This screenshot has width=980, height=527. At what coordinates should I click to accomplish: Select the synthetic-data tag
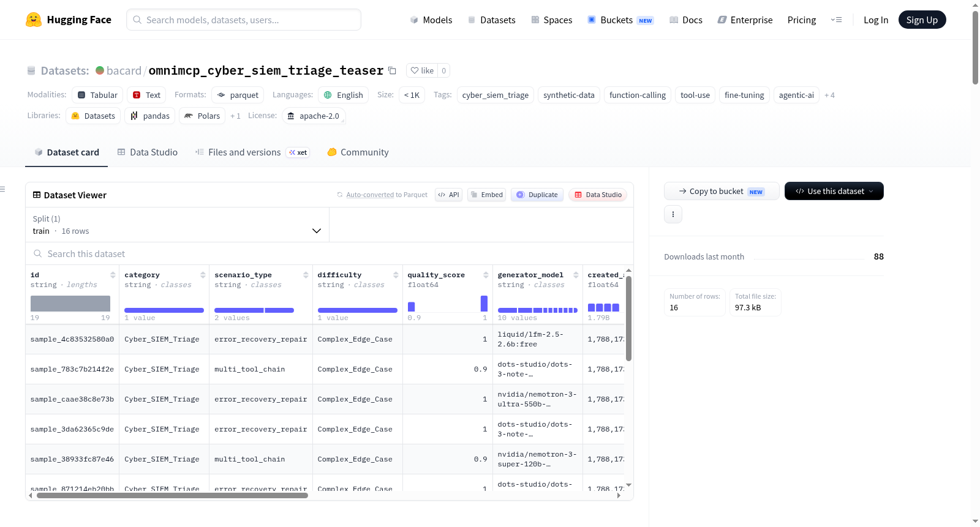(569, 95)
